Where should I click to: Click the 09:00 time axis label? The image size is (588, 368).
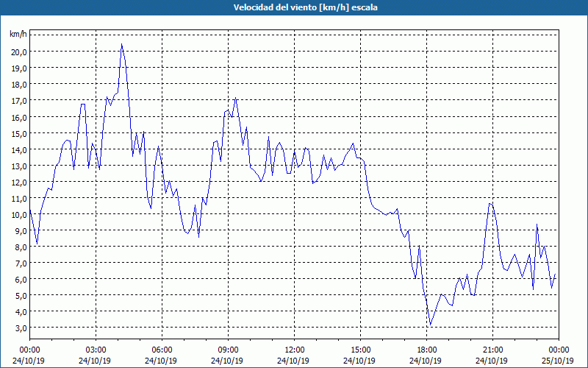pos(228,350)
